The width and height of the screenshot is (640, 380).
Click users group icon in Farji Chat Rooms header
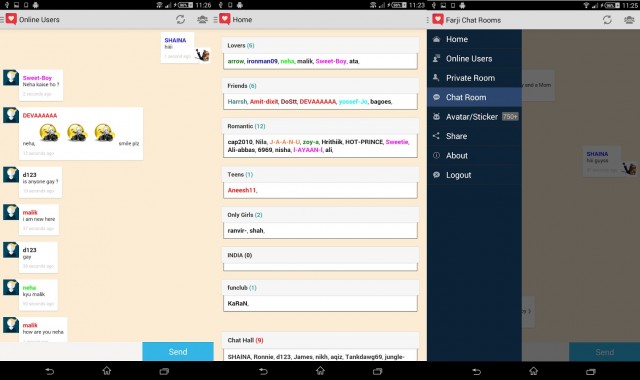(x=629, y=20)
